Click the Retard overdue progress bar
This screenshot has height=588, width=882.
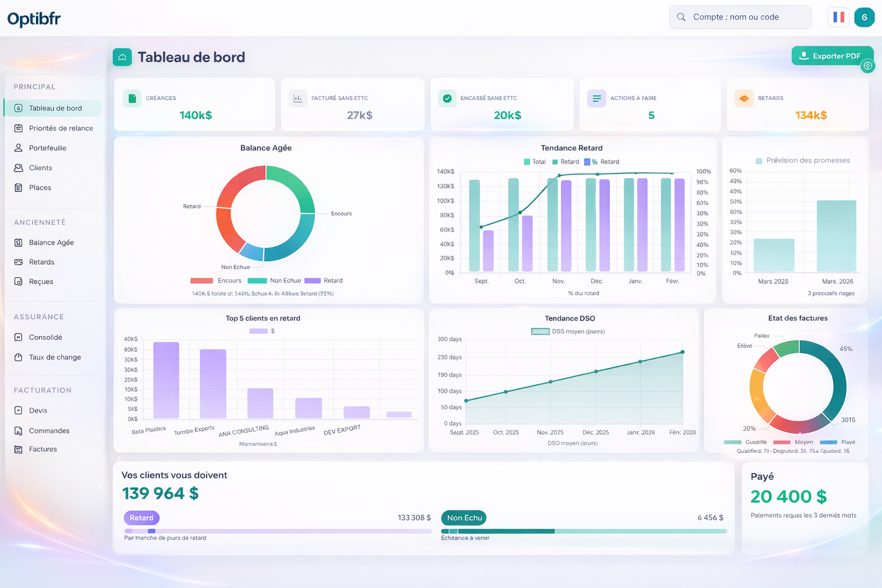tap(278, 531)
